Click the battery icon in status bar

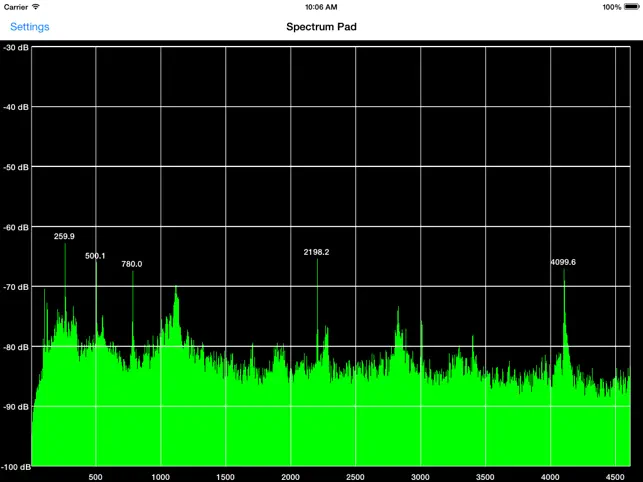[632, 7]
